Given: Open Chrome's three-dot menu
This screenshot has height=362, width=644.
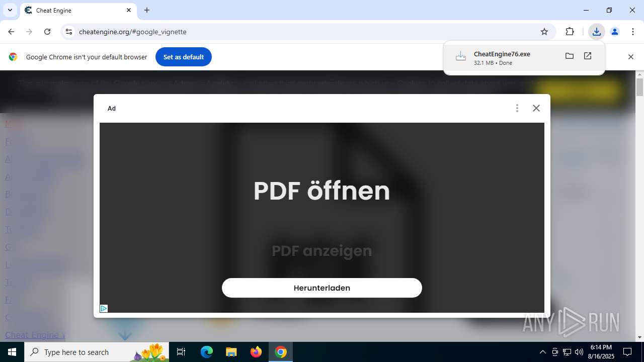Looking at the screenshot, I should tap(633, 32).
